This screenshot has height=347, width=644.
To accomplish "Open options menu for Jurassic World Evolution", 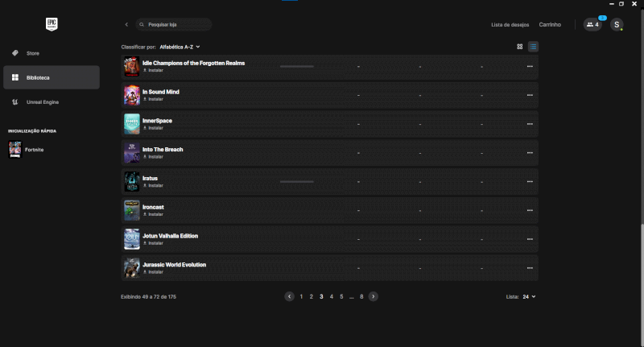I will (x=530, y=268).
